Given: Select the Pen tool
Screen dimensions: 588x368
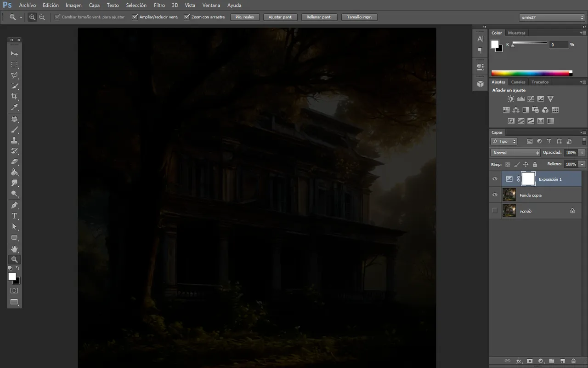Looking at the screenshot, I should point(14,205).
